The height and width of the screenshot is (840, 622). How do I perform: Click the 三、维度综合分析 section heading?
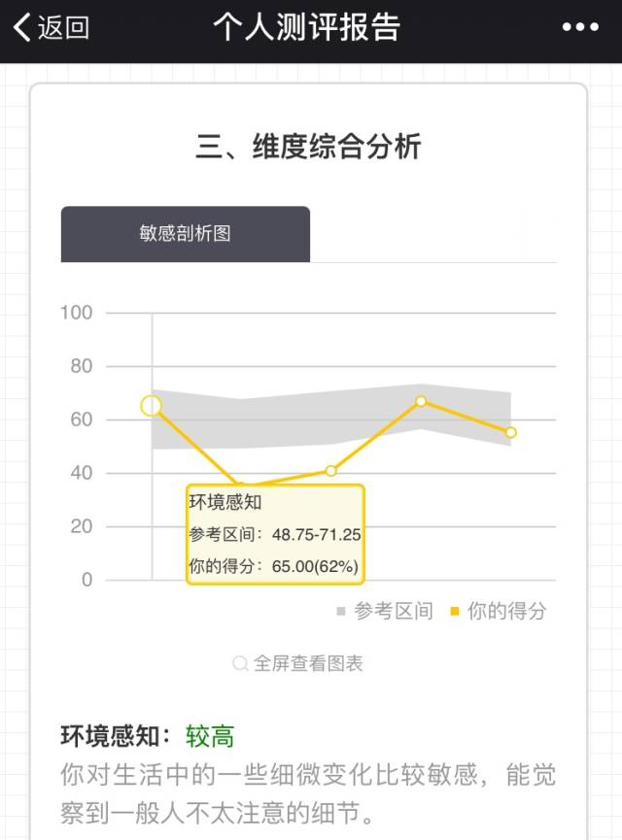coord(308,147)
